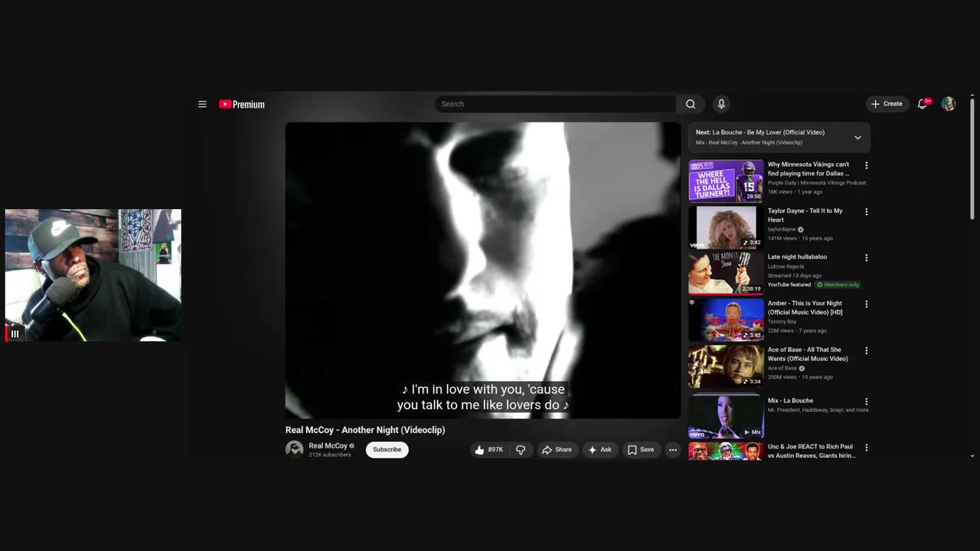Click the Taylordayne channel name
The image size is (980, 551).
click(782, 230)
